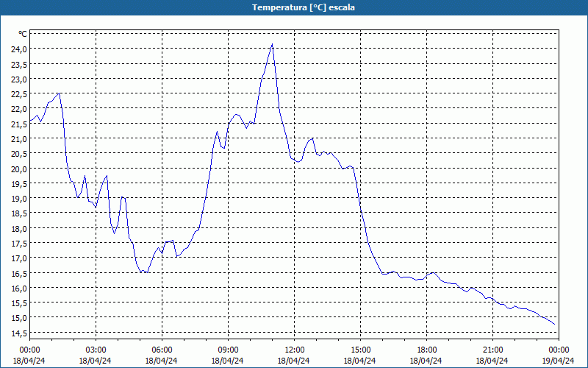Viewport: 588px width, 368px height.
Task: Select the 23,5 temperature axis label
Action: coord(20,64)
